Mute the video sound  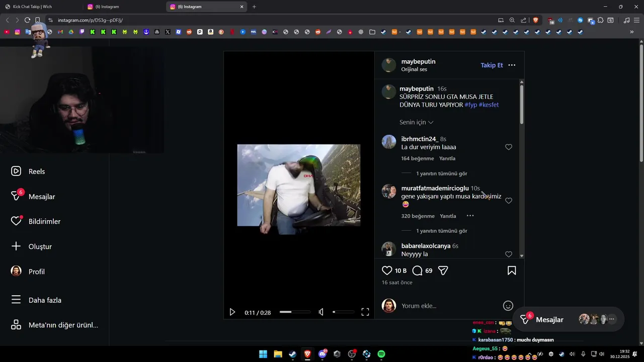click(321, 312)
